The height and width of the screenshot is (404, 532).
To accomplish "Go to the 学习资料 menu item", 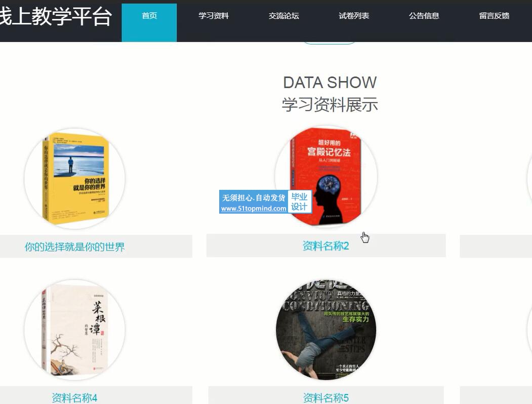I will coord(214,16).
